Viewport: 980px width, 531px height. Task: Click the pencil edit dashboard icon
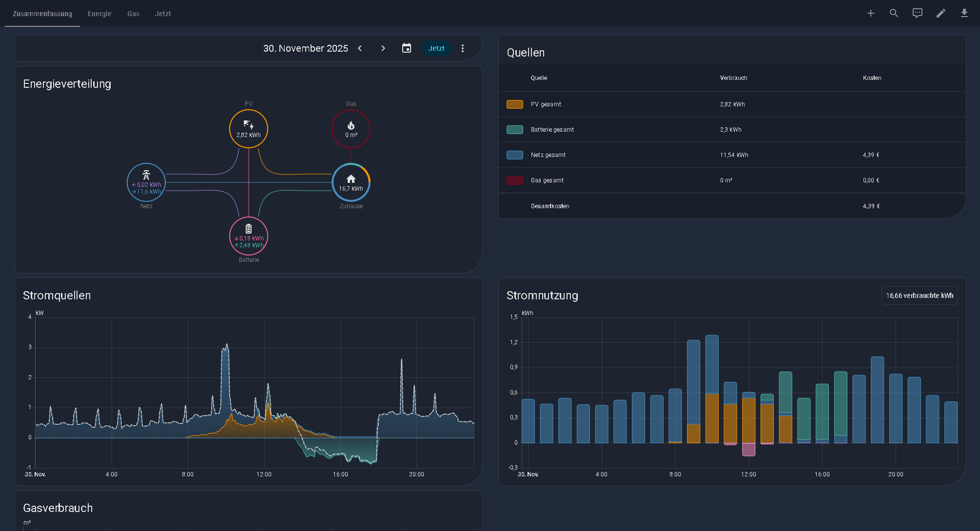click(941, 13)
